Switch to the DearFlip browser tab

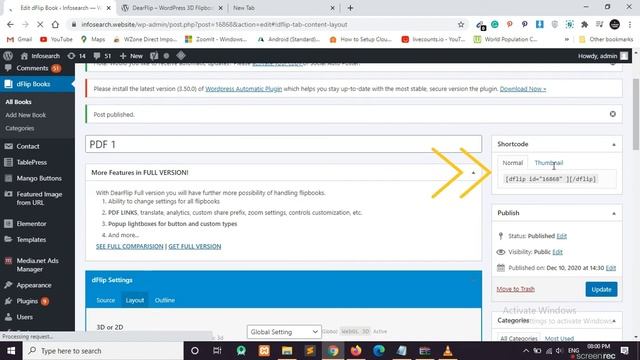tap(172, 8)
